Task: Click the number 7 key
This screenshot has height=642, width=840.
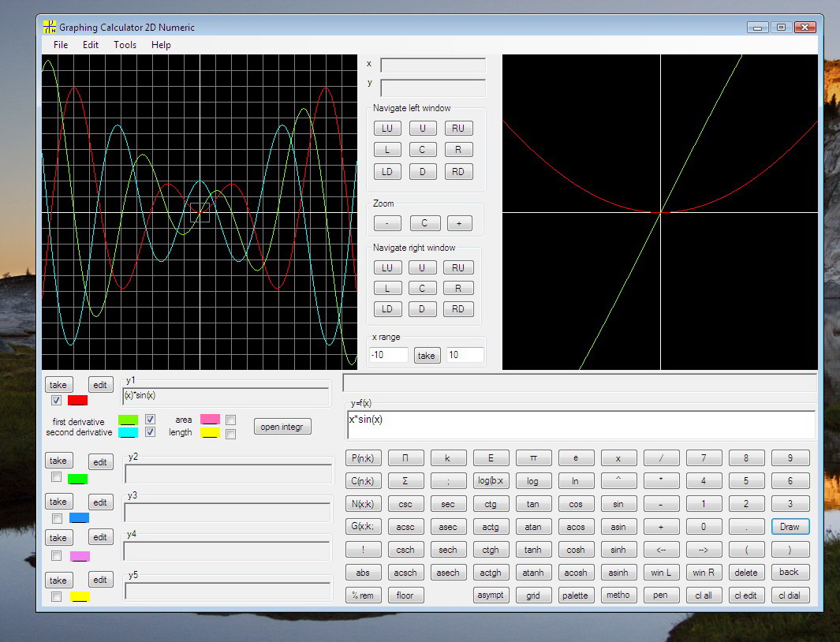Action: click(704, 458)
